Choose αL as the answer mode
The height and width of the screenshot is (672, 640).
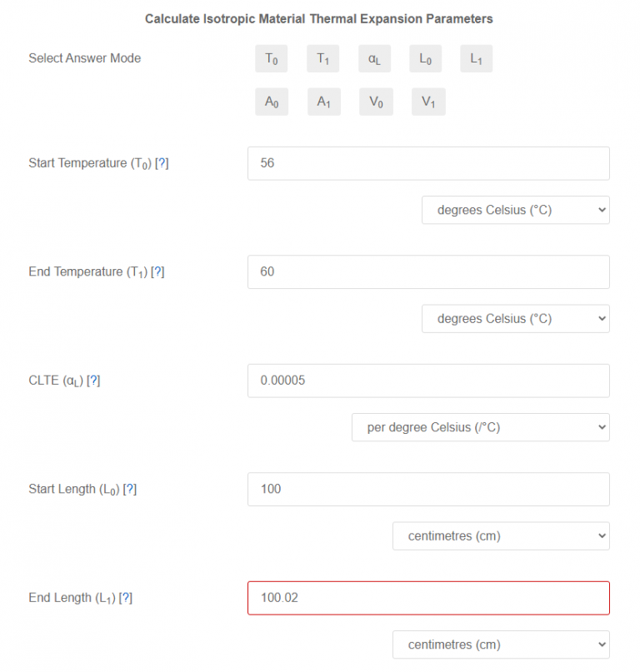tap(374, 58)
